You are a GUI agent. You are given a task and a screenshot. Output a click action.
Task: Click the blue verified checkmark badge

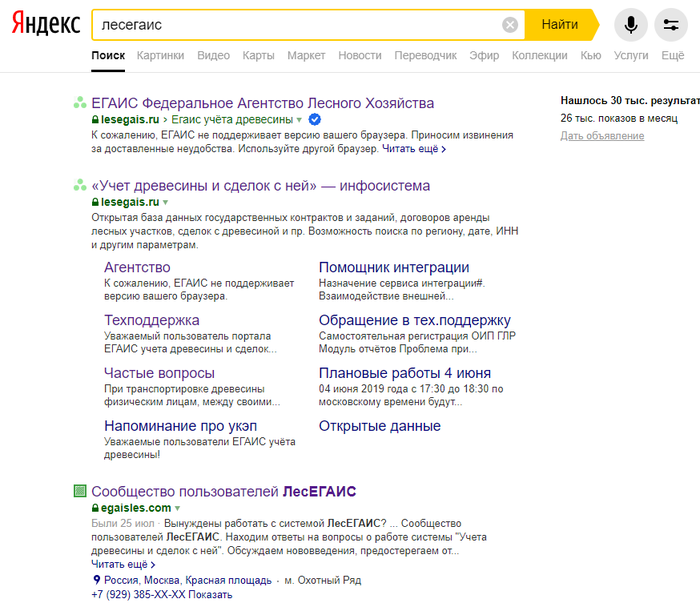315,120
